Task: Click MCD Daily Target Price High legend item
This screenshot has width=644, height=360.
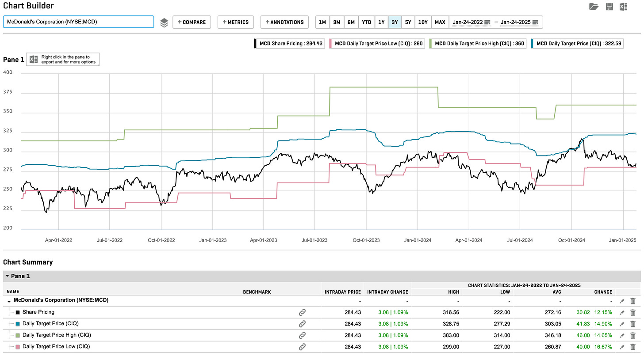Action: pos(478,43)
